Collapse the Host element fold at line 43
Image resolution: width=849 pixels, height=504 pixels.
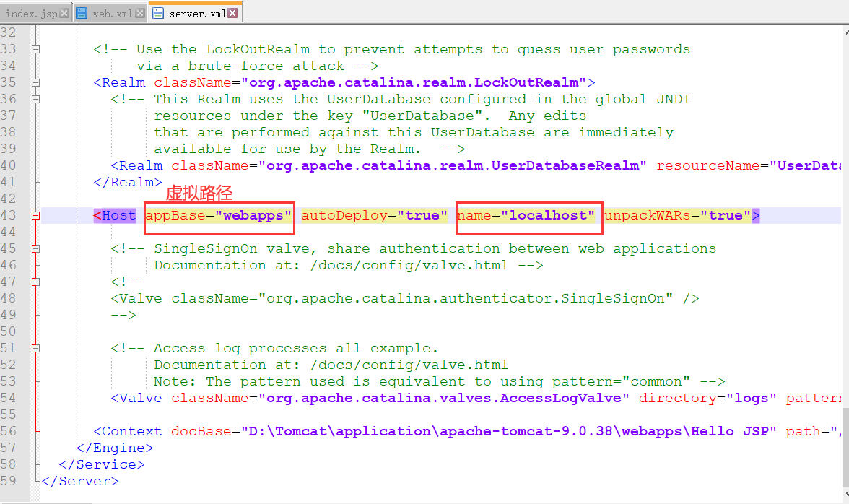[x=35, y=214]
